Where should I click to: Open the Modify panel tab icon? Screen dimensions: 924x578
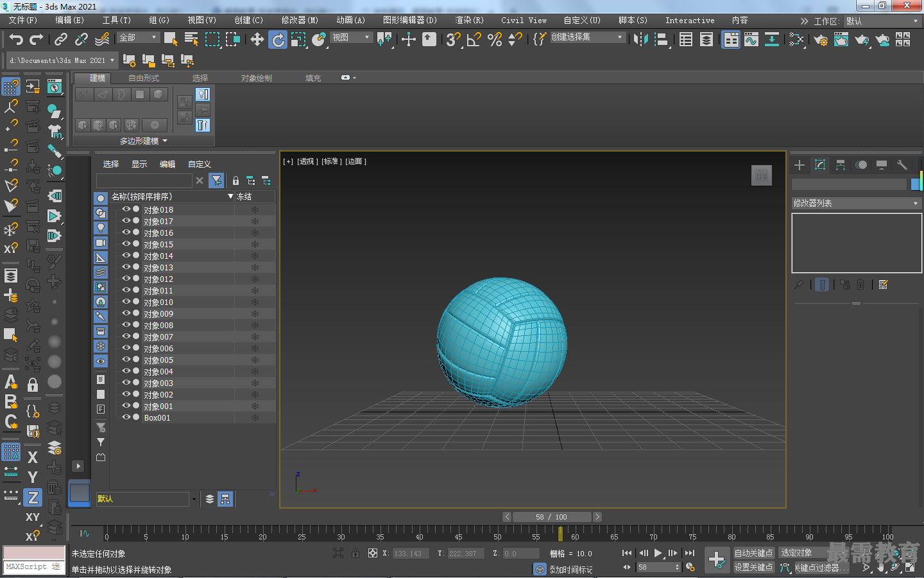click(820, 165)
